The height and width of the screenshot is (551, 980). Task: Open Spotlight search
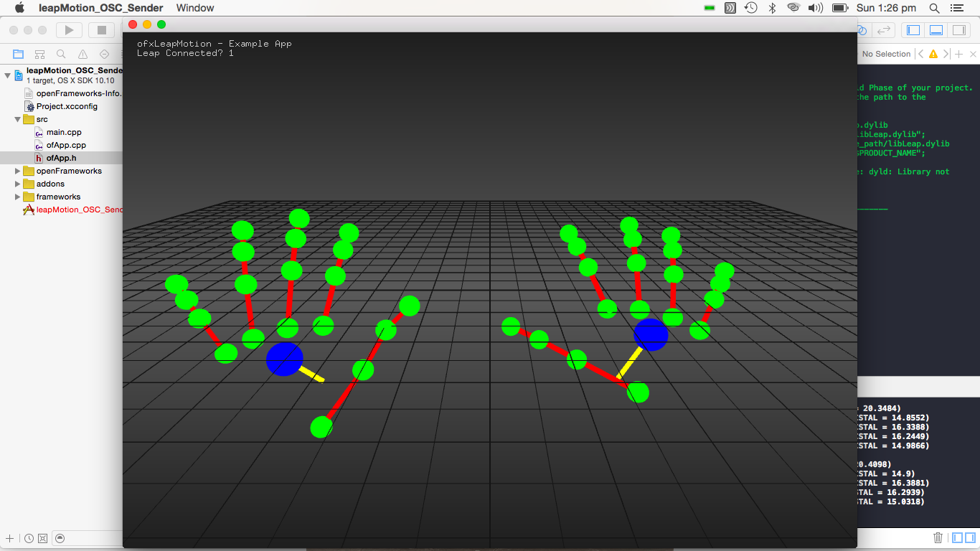click(x=934, y=8)
